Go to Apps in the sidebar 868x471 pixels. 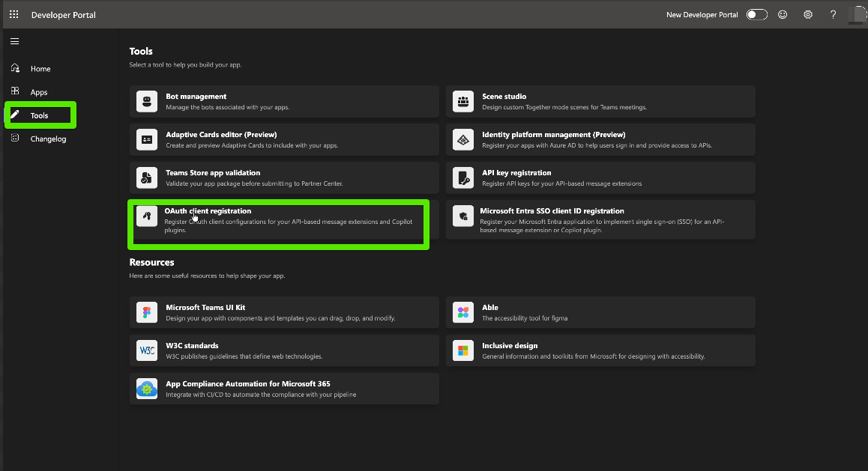coord(39,92)
